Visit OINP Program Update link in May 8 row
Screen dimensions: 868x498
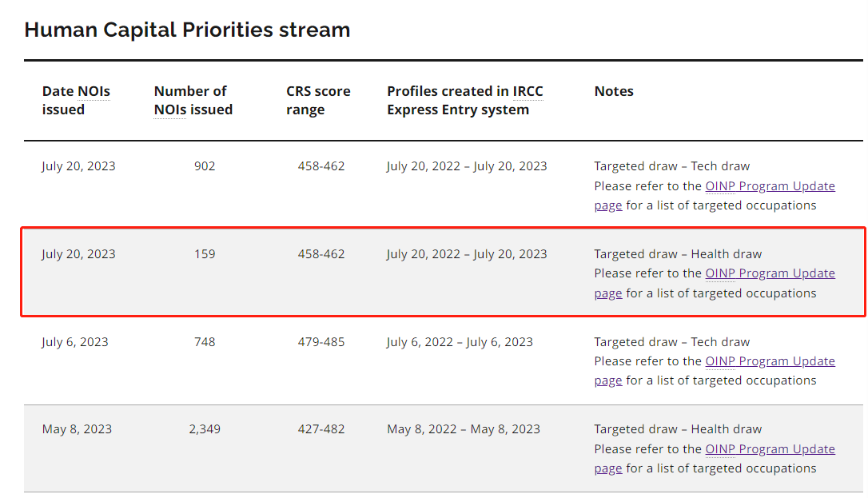[770, 449]
